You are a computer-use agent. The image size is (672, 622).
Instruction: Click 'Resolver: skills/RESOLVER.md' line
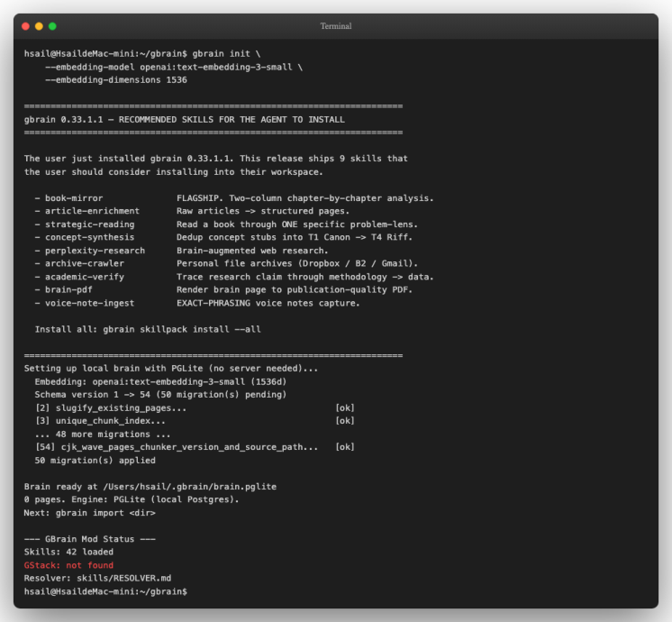[x=97, y=578]
